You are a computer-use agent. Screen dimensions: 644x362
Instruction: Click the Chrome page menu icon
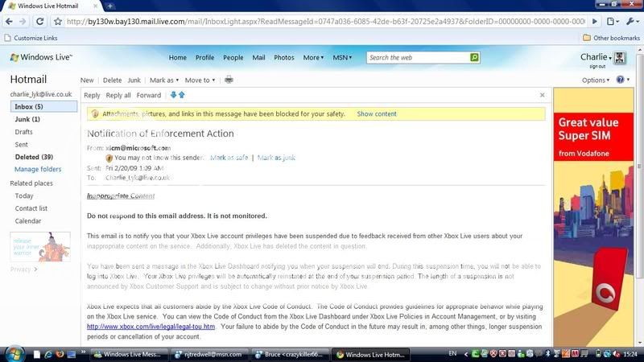(x=613, y=22)
